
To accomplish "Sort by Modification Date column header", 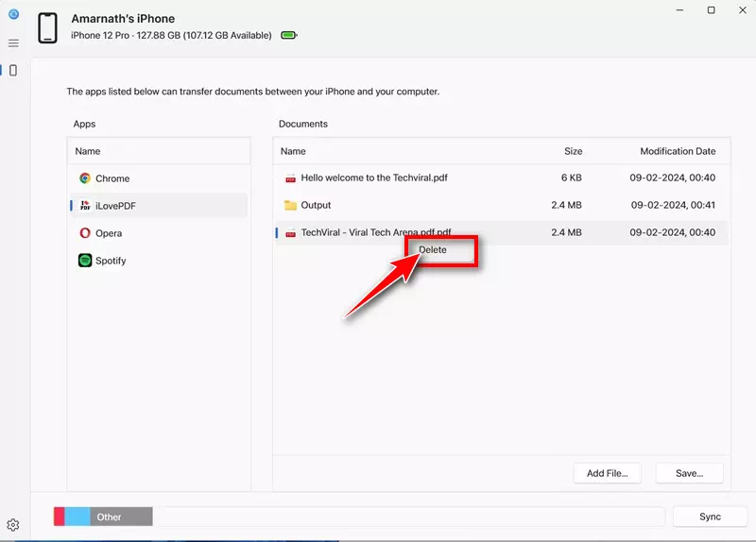I will [x=678, y=151].
